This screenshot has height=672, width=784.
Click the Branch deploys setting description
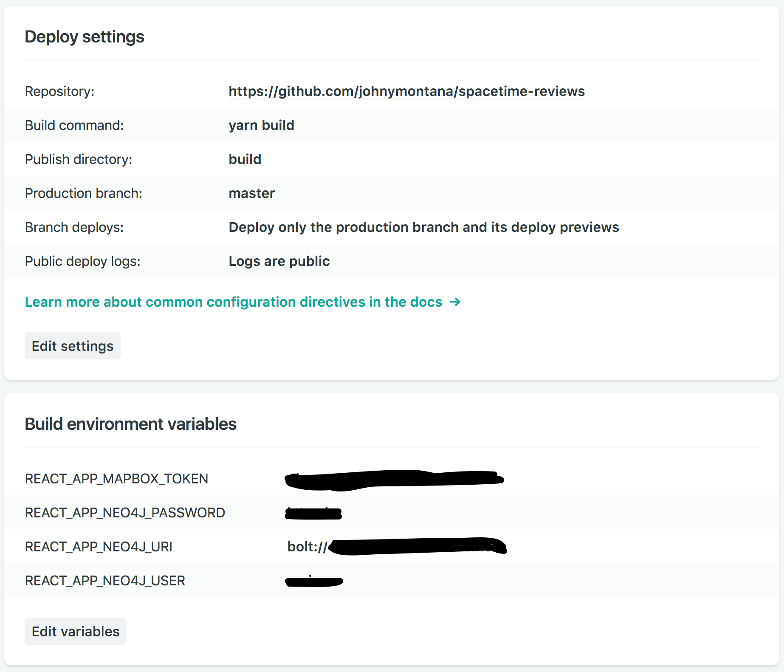click(423, 227)
